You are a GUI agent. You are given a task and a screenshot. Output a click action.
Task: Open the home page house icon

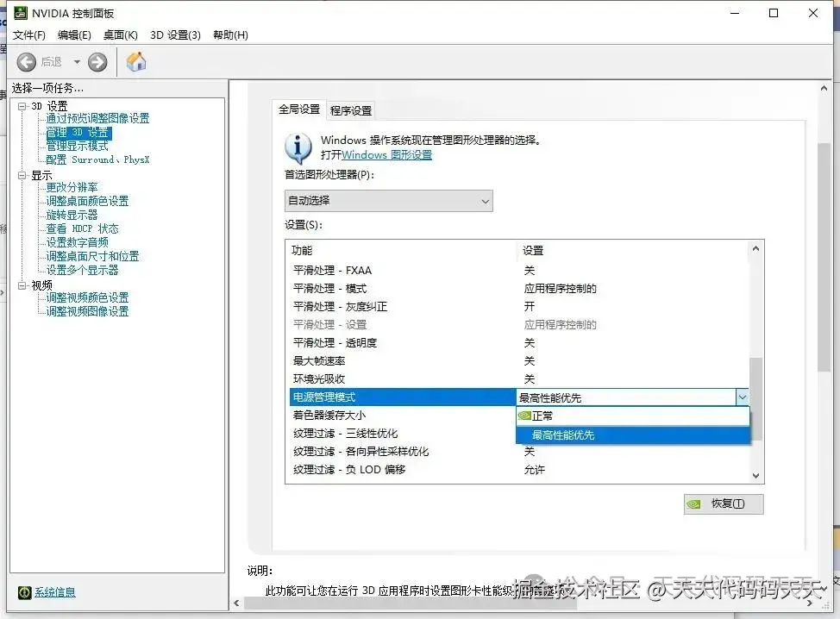coord(136,61)
